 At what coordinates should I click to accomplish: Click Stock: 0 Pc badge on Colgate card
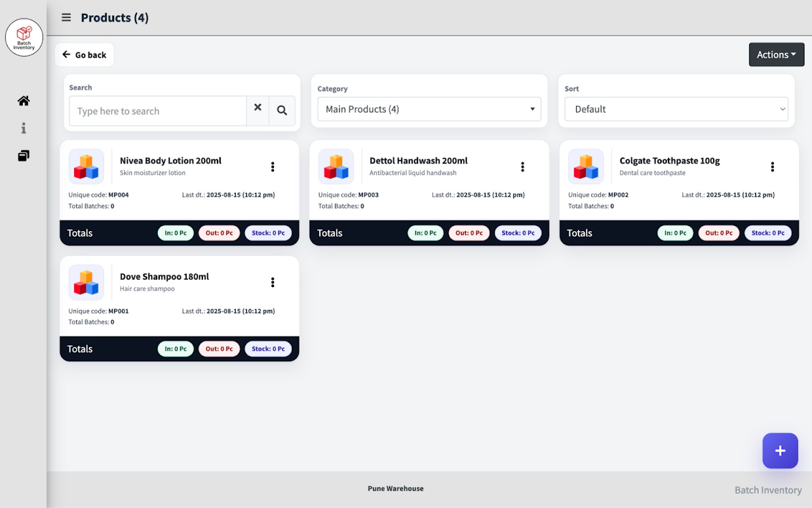tap(768, 233)
